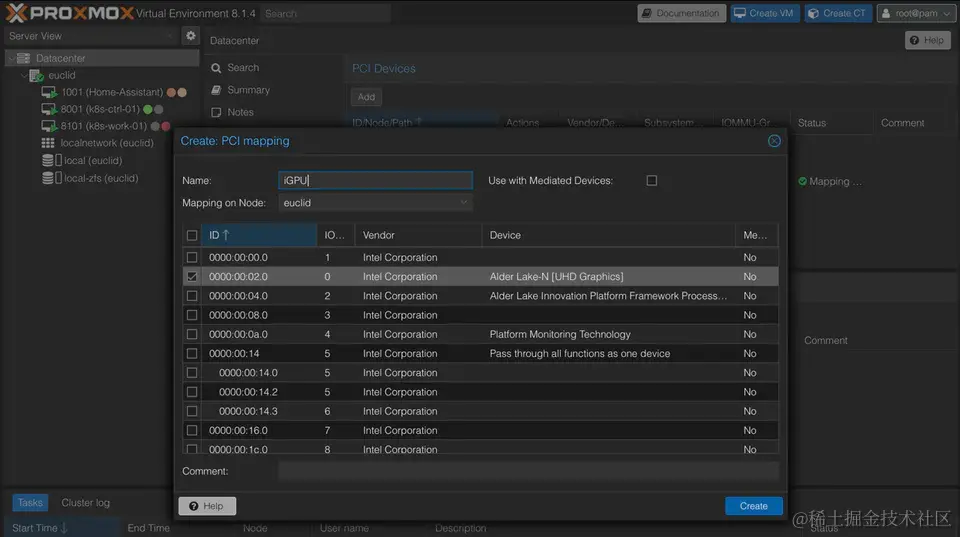Switch to the Tasks tab
The height and width of the screenshot is (537, 960).
point(30,503)
